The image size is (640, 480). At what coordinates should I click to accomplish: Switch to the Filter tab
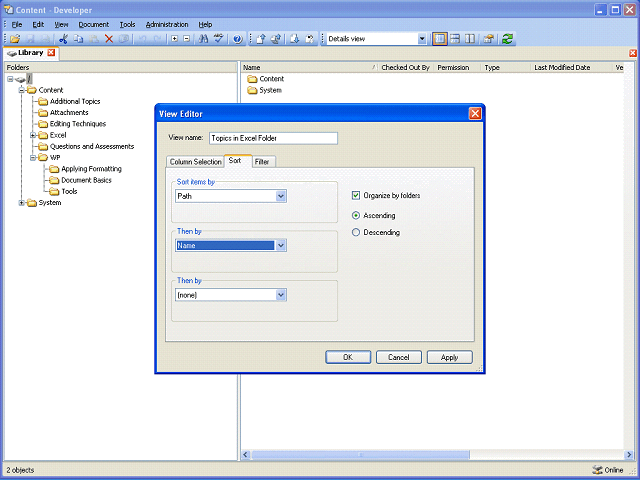pos(262,162)
